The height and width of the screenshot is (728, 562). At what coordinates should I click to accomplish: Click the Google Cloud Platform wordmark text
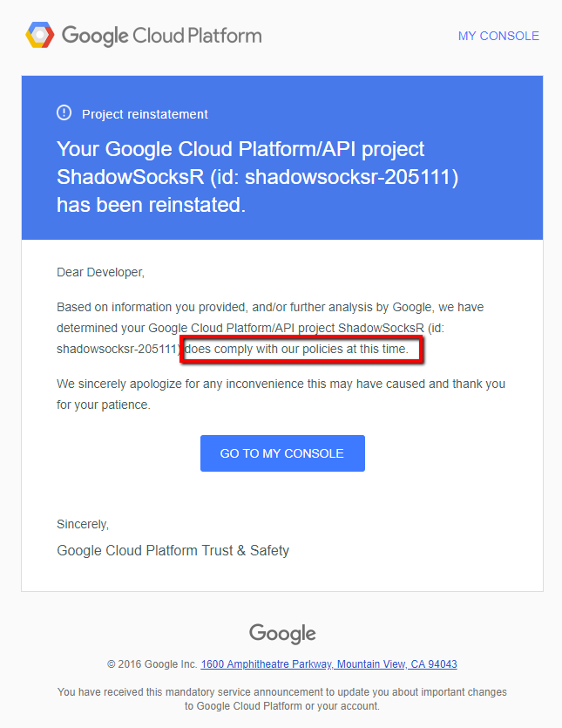[x=161, y=36]
